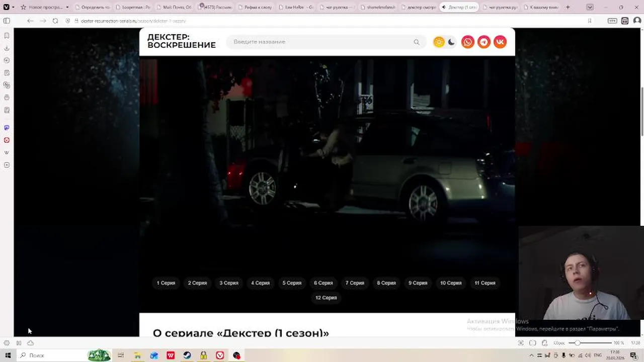Select '9 Серия' episode button
This screenshot has height=362, width=644.
[x=418, y=283]
